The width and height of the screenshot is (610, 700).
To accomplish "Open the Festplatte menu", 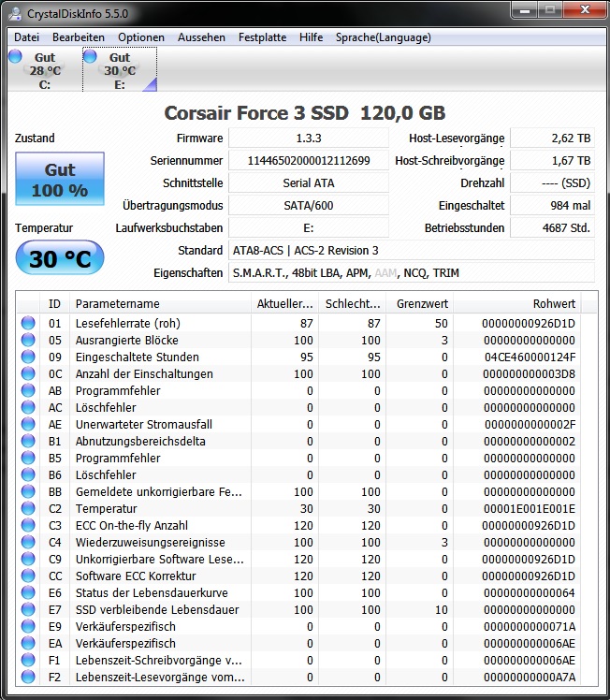I will click(x=262, y=37).
